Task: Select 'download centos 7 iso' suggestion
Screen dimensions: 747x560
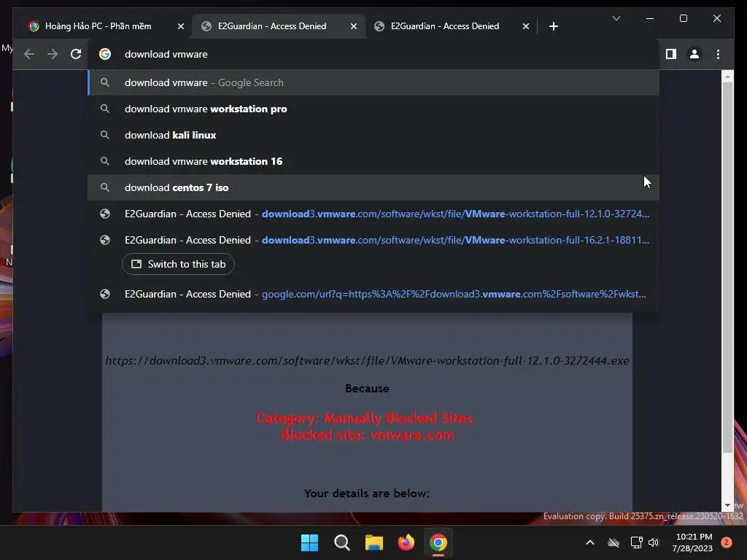Action: pyautogui.click(x=373, y=187)
